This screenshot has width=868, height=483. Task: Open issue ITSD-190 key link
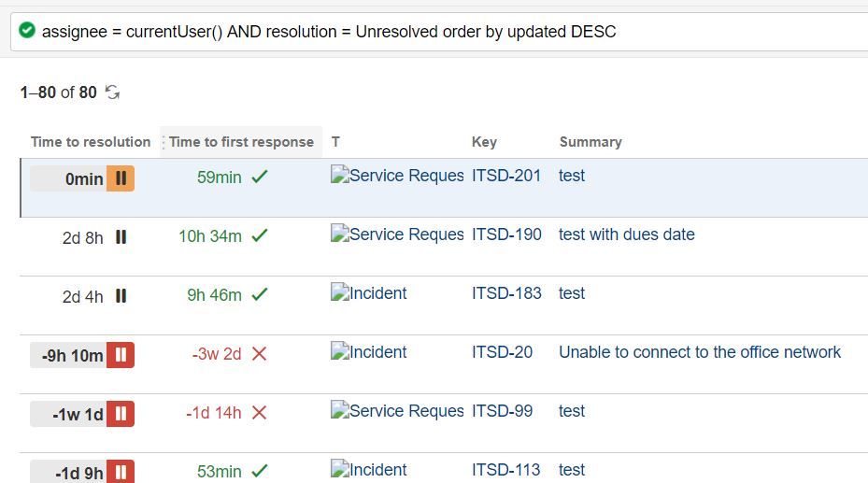coord(506,234)
